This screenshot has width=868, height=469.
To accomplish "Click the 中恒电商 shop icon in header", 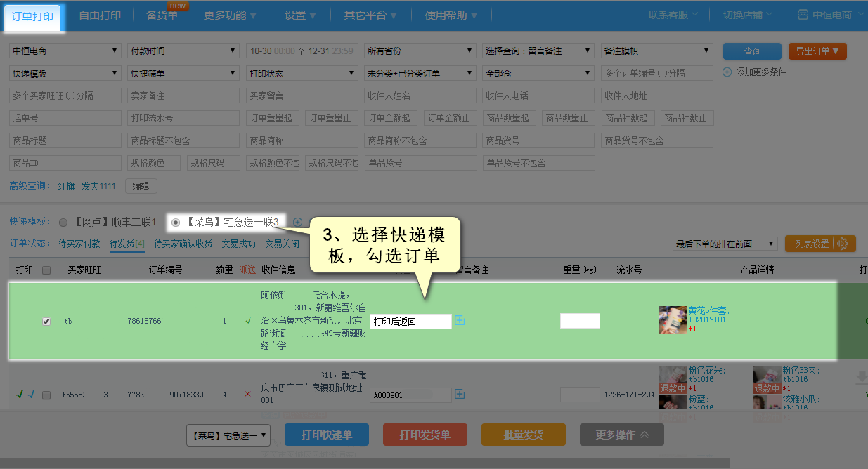I will tap(803, 15).
